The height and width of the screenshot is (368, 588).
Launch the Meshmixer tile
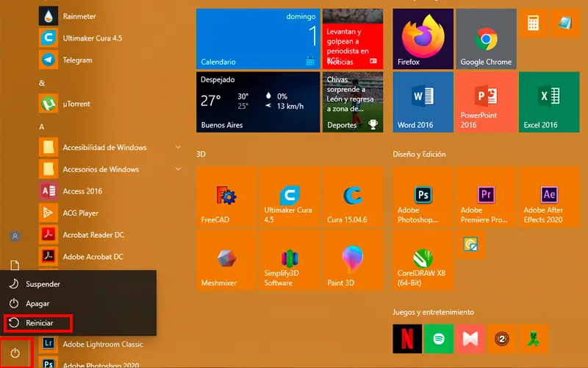click(x=226, y=260)
